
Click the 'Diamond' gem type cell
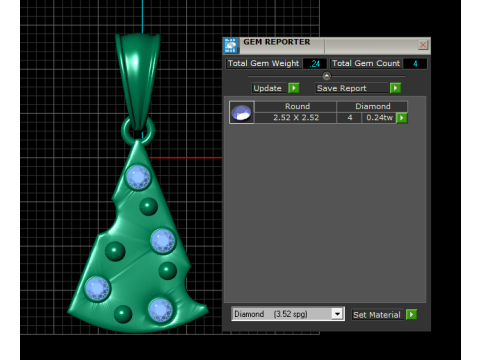coord(372,106)
